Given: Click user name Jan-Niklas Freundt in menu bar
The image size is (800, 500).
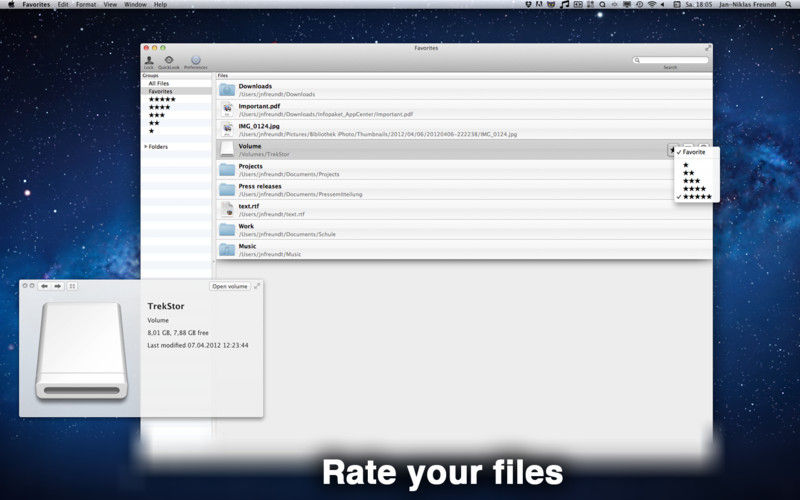Looking at the screenshot, I should pos(747,4).
